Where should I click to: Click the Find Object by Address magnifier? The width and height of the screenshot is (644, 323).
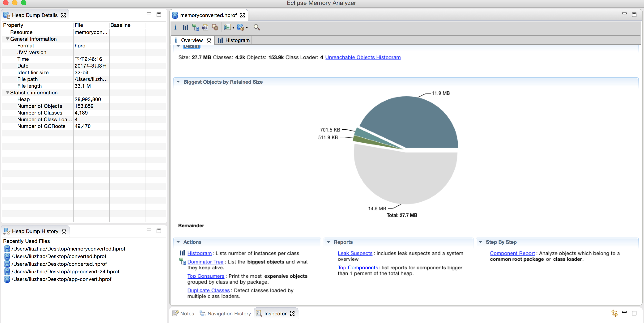pos(256,27)
